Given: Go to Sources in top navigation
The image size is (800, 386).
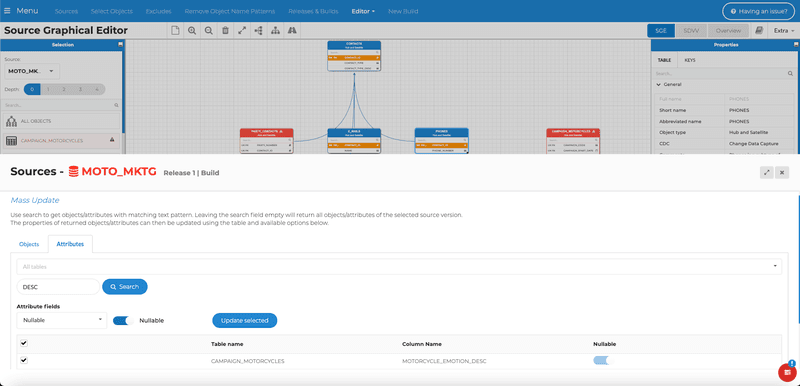Looking at the screenshot, I should [66, 11].
